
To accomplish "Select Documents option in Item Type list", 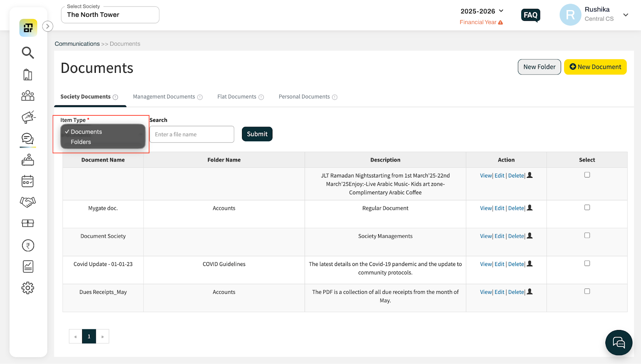I will [103, 132].
